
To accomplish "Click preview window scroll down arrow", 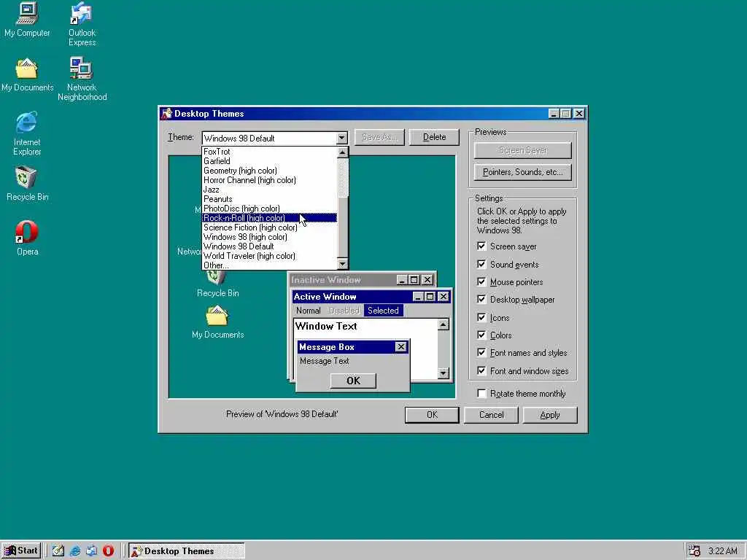I will (x=443, y=373).
